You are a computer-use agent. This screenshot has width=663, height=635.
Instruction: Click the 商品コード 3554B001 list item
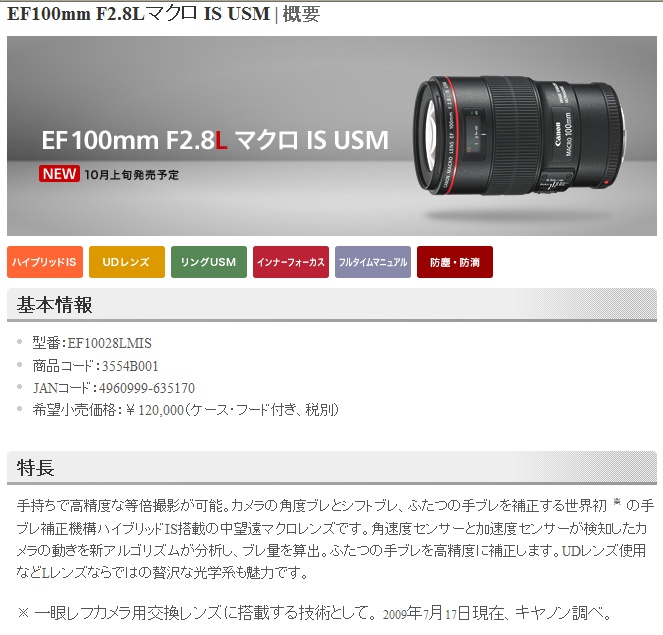click(x=96, y=366)
